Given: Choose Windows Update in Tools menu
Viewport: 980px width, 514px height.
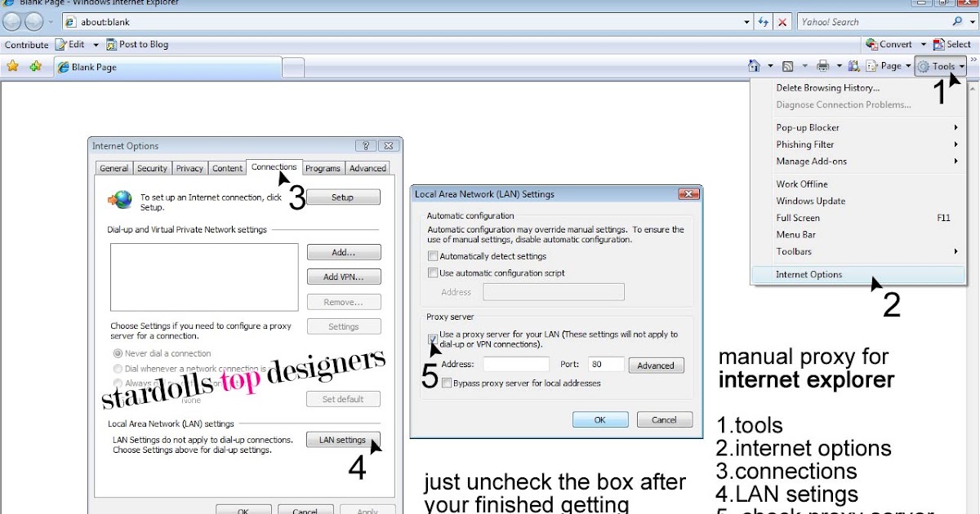Looking at the screenshot, I should point(810,202).
